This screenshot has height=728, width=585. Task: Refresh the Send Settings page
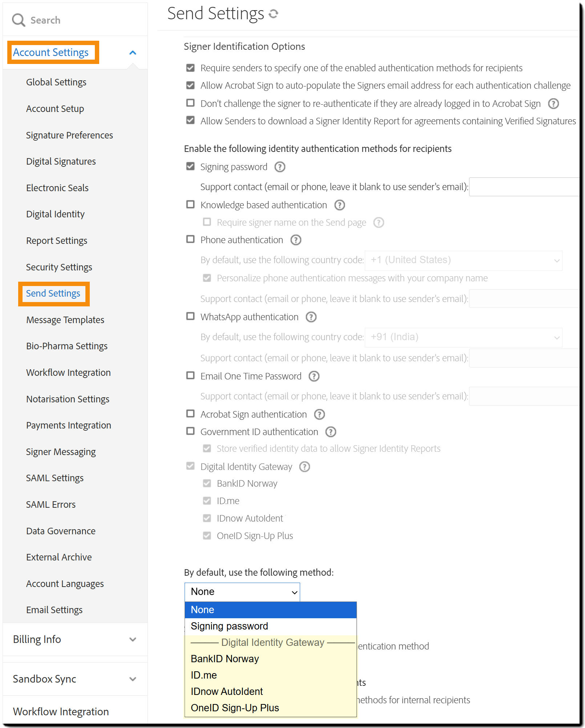click(274, 14)
